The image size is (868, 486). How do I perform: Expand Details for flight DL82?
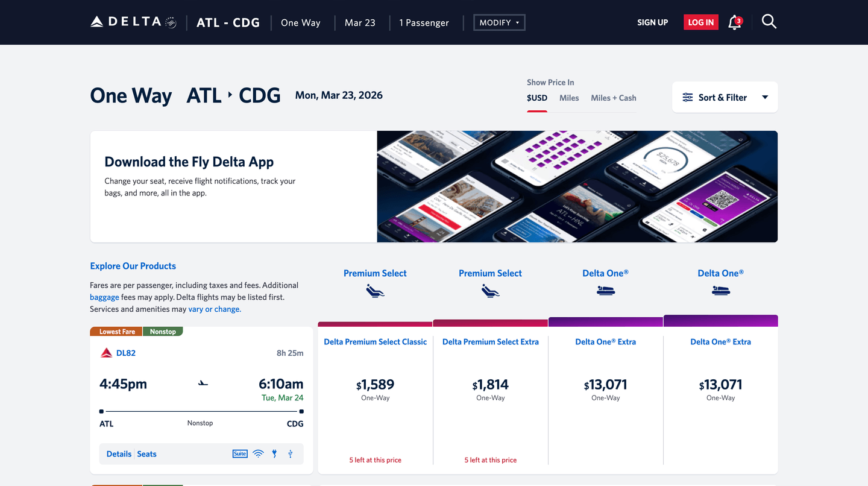[119, 453]
